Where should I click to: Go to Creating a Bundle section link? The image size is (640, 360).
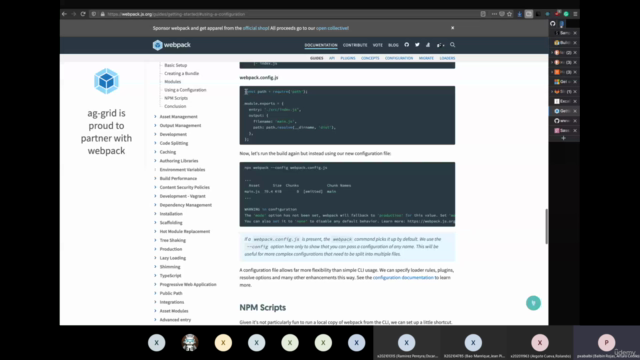(x=182, y=73)
